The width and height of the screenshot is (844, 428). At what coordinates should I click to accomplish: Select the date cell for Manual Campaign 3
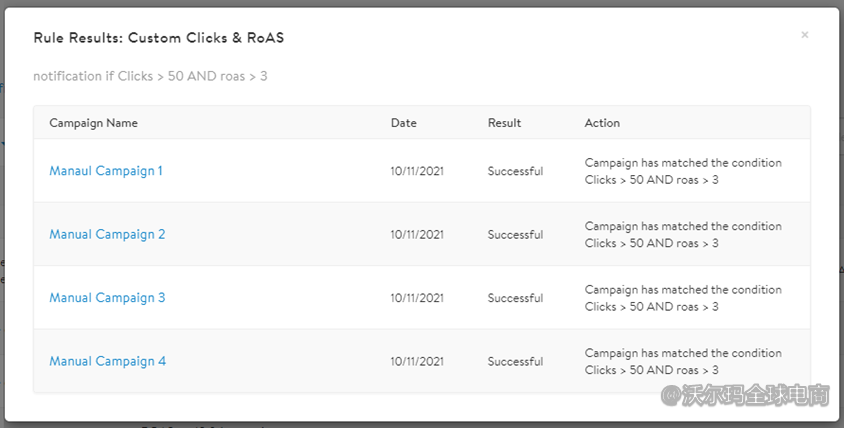417,298
